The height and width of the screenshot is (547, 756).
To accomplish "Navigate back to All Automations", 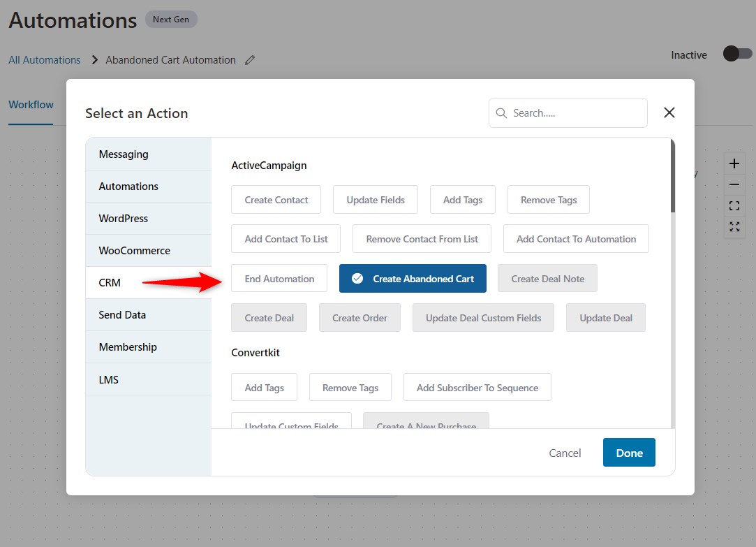I will pos(44,60).
